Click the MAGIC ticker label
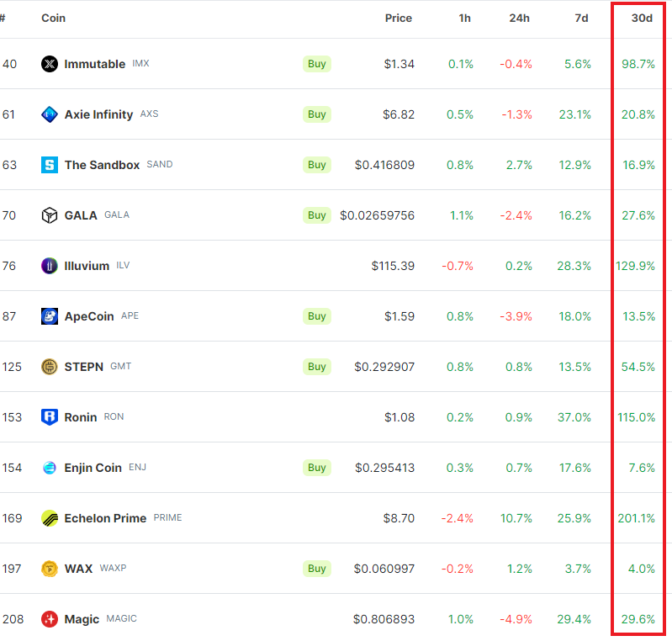The image size is (672, 641). 122,618
